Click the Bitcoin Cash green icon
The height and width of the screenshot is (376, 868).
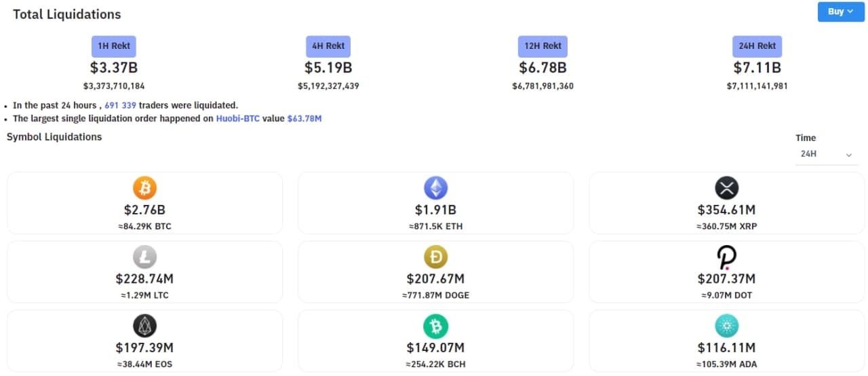(x=435, y=326)
